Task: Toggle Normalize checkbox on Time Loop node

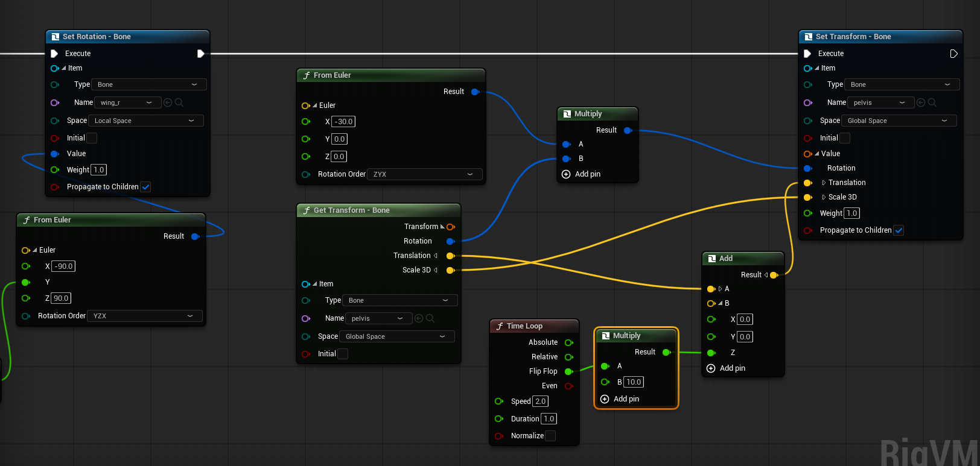Action: click(550, 436)
